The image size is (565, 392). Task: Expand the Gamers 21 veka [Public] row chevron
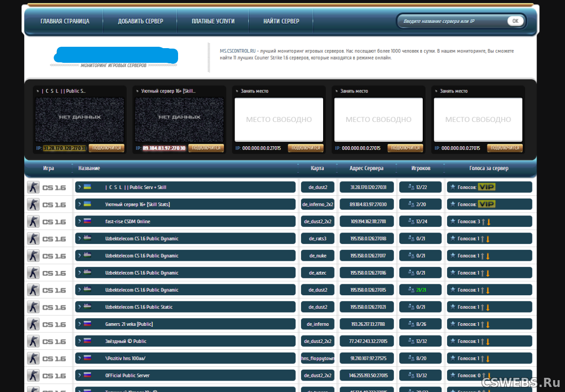79,324
